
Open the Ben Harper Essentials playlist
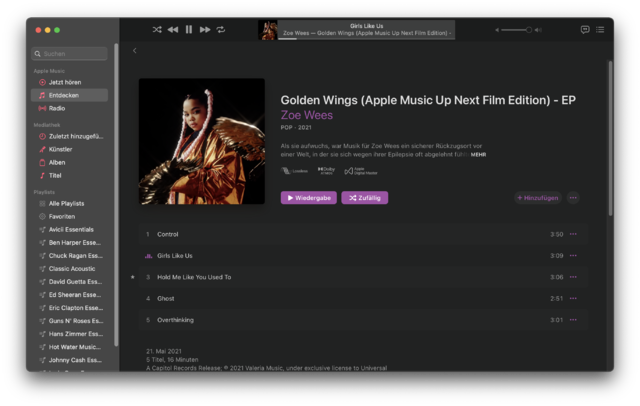click(x=69, y=242)
